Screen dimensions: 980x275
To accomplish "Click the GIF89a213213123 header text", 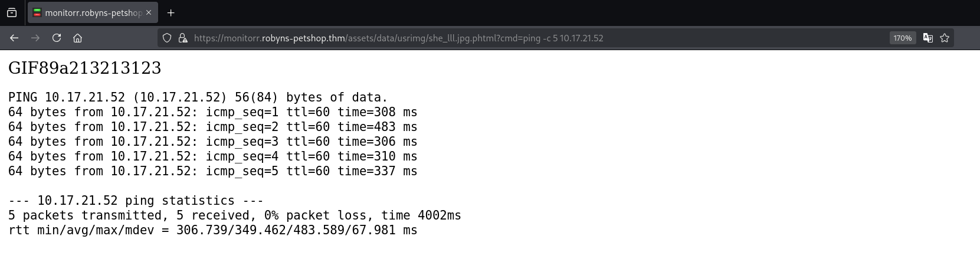I will [84, 68].
